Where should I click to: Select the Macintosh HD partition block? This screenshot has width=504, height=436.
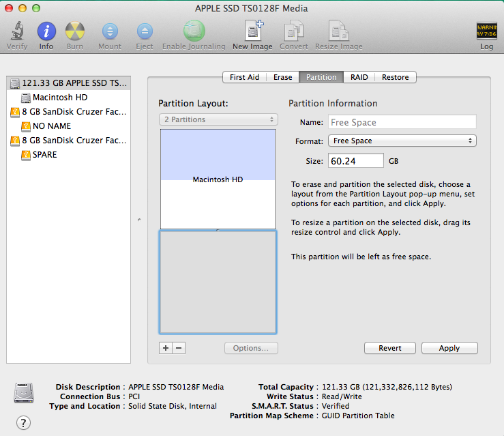[x=218, y=179]
